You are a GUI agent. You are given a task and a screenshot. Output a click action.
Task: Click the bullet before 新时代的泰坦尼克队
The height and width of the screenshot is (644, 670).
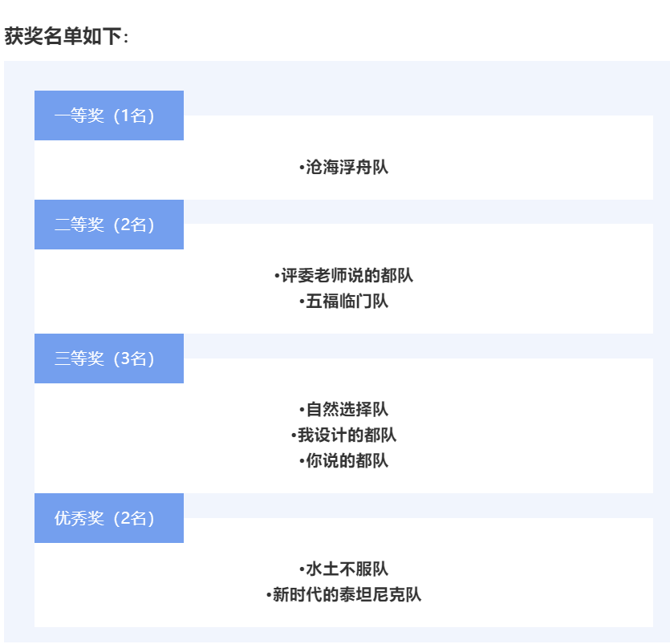pyautogui.click(x=269, y=596)
